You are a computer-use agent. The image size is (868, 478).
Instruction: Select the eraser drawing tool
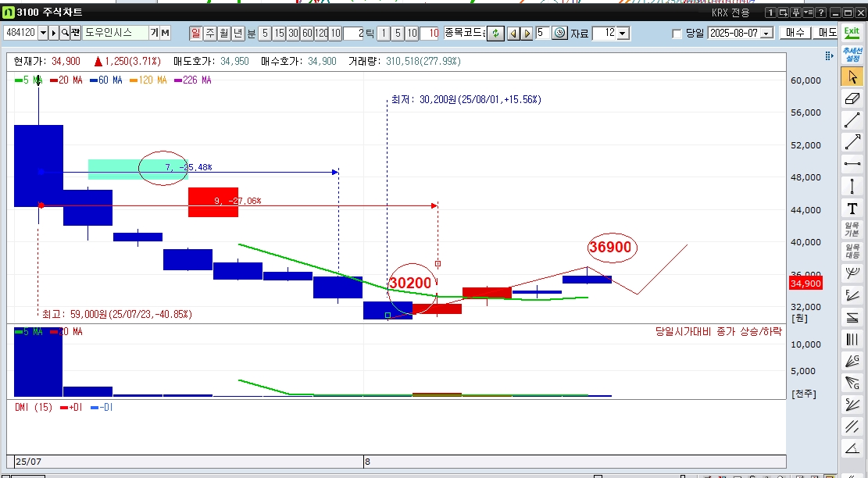(852, 98)
